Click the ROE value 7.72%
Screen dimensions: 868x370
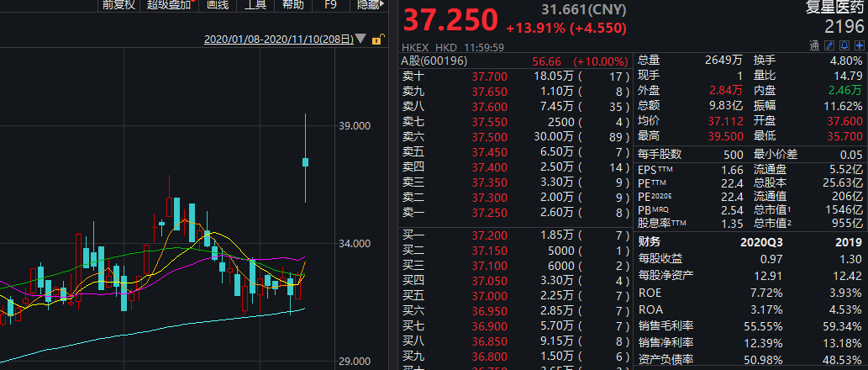coord(766,293)
